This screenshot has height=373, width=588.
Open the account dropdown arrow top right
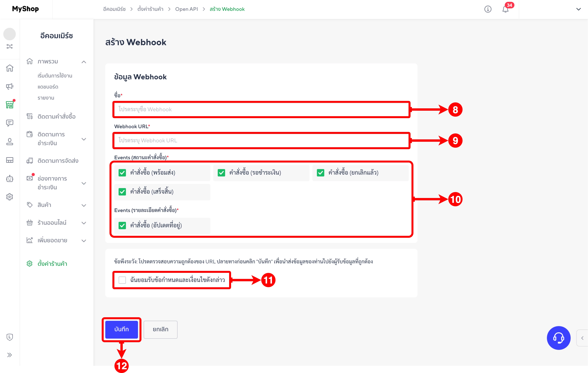(x=578, y=9)
